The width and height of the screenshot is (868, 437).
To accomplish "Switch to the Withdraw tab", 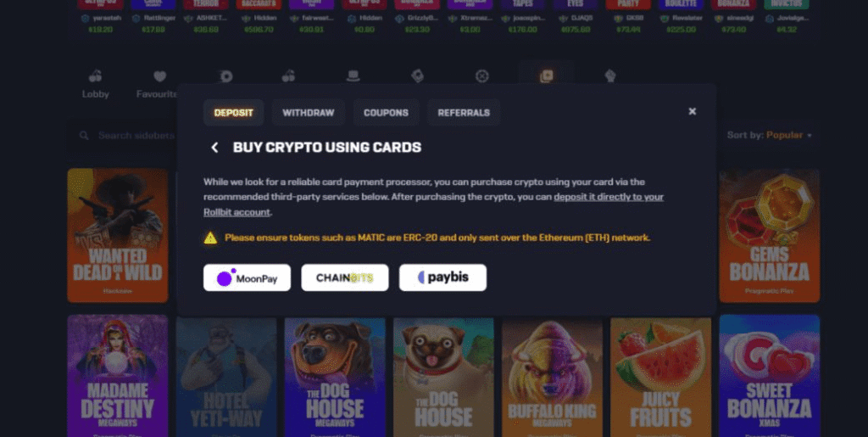I will [309, 113].
